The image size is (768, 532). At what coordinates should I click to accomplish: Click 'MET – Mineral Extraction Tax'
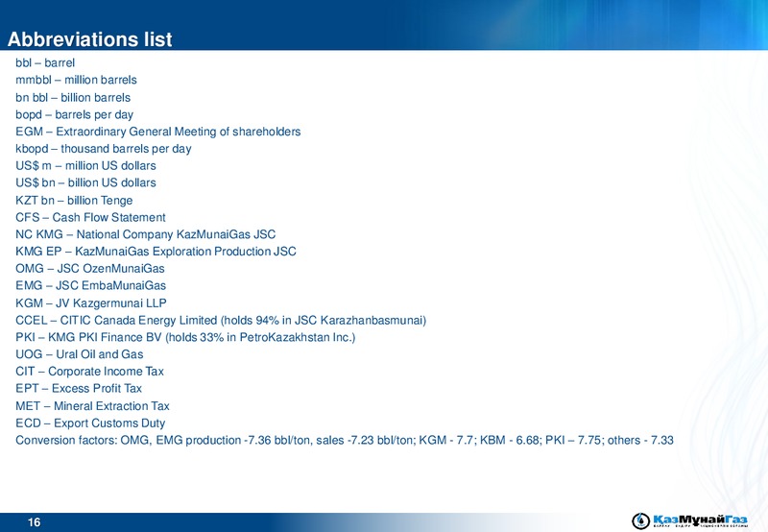(x=92, y=406)
